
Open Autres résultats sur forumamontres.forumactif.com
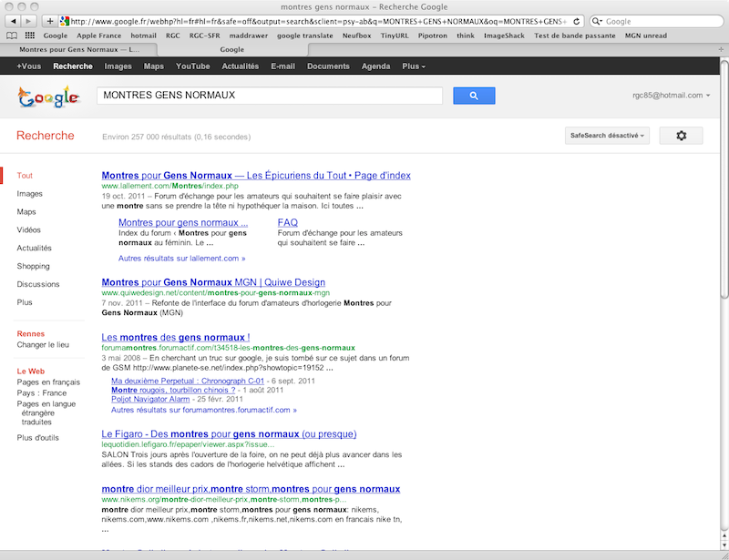[x=203, y=410]
